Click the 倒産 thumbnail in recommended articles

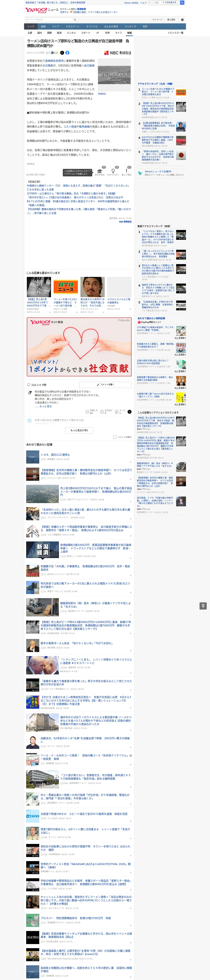(x=39, y=287)
